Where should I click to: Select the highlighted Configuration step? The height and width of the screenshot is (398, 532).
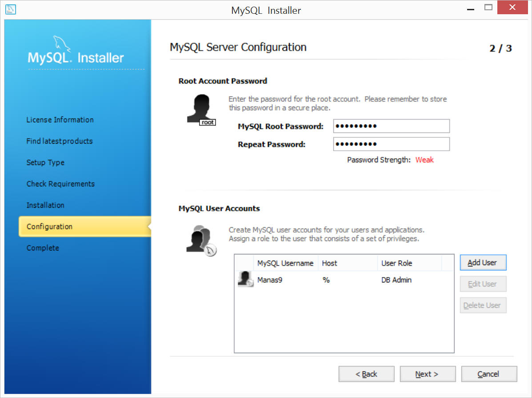point(84,226)
